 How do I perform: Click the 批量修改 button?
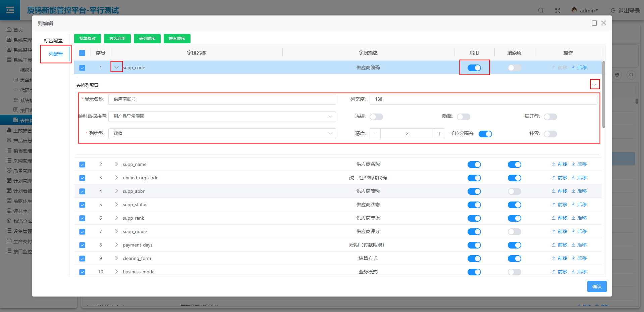pyautogui.click(x=87, y=39)
